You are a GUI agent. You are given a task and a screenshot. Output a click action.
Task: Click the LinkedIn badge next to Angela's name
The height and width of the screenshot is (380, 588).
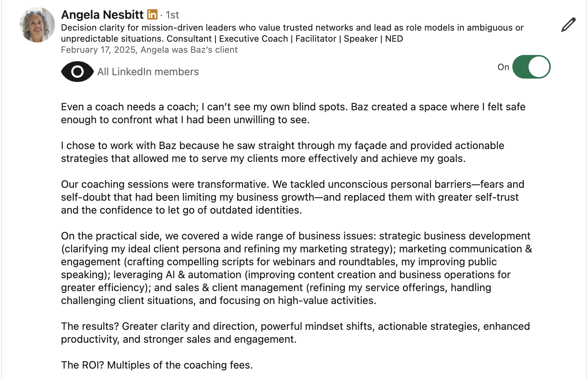[x=152, y=15]
